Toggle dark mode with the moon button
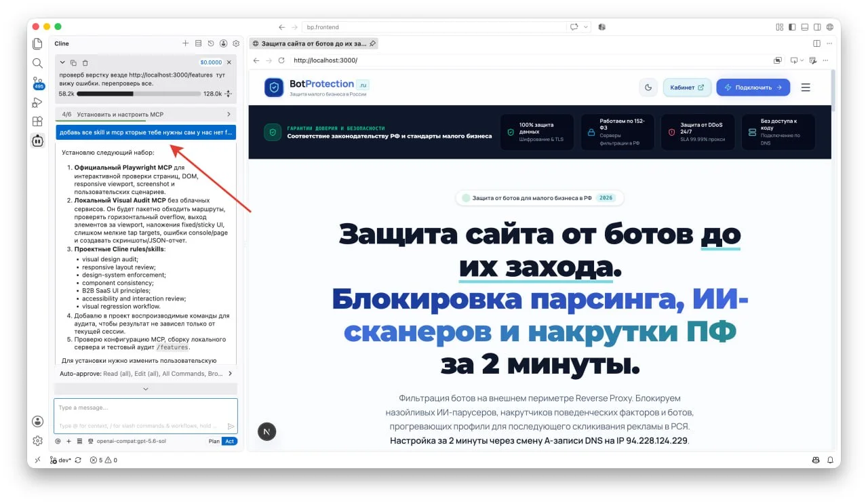868x504 pixels. [x=648, y=88]
